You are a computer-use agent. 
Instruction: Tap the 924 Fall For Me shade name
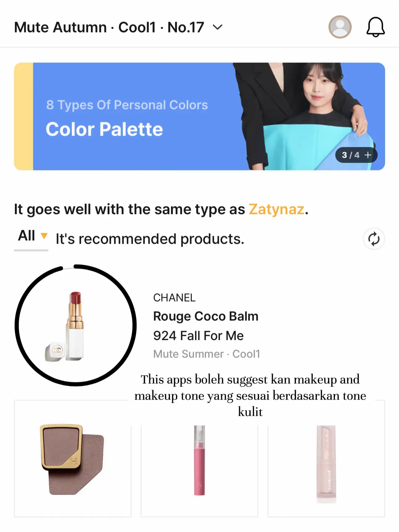point(198,336)
